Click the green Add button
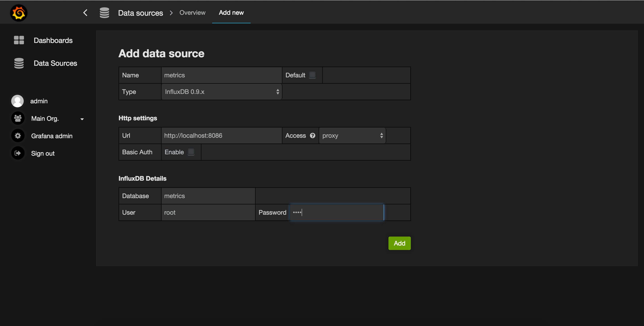644x326 pixels. pos(399,243)
